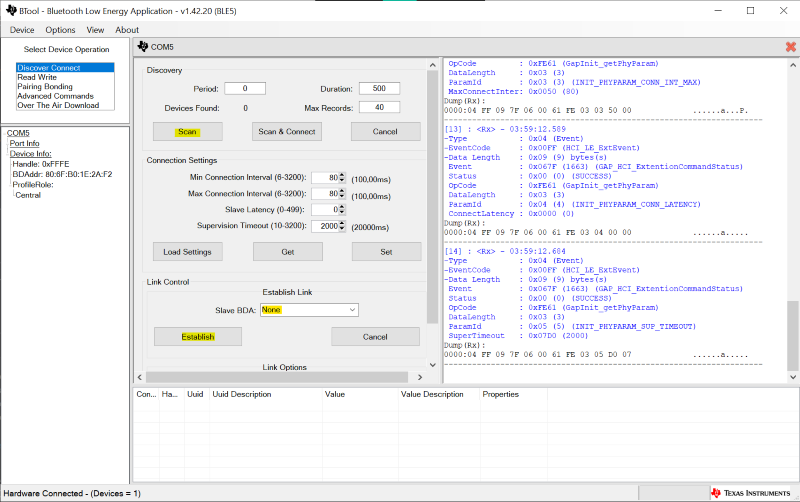
Task: Open the Options menu
Action: click(60, 30)
